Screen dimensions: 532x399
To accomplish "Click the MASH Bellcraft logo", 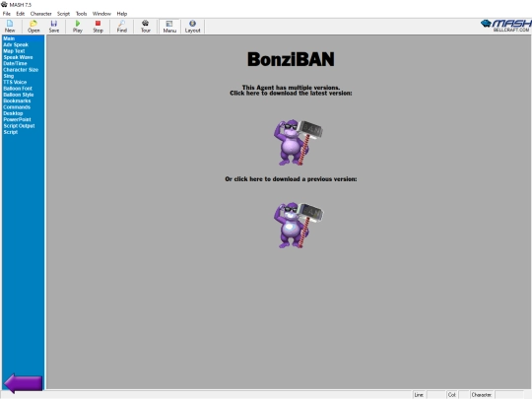I will tap(505, 26).
